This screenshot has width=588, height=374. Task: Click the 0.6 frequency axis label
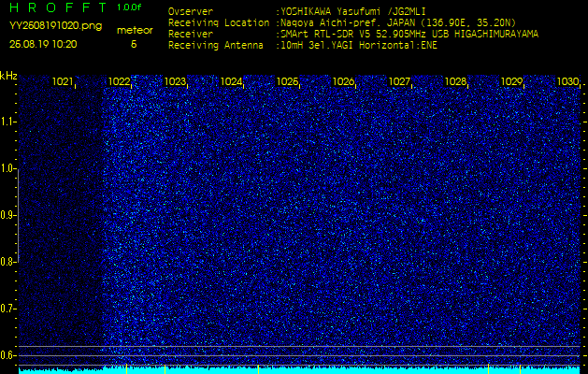[7, 355]
